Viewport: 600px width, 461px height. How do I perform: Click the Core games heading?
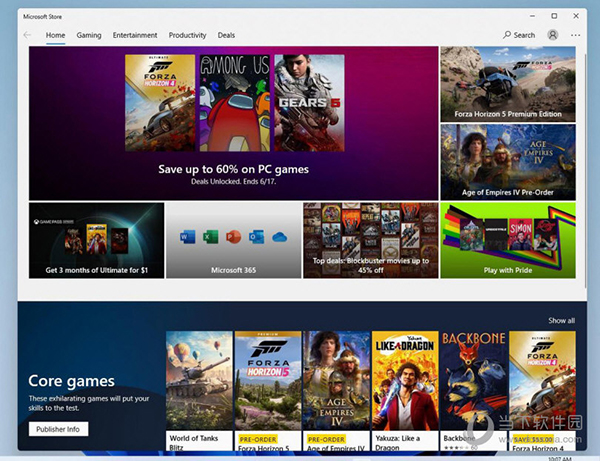click(x=72, y=381)
